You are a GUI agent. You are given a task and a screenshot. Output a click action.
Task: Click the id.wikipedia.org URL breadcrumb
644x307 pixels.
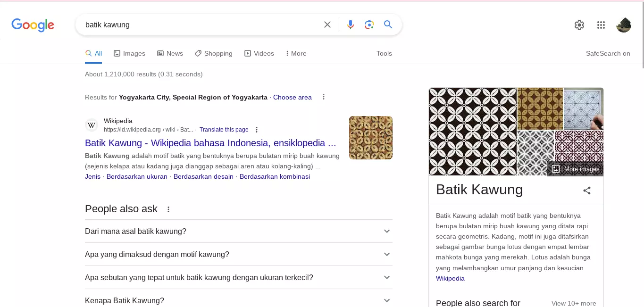point(148,130)
